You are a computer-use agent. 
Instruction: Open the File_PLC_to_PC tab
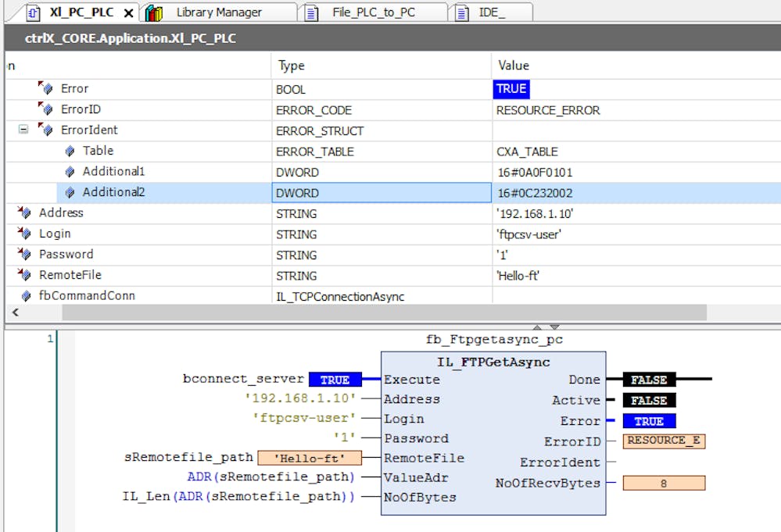click(374, 12)
